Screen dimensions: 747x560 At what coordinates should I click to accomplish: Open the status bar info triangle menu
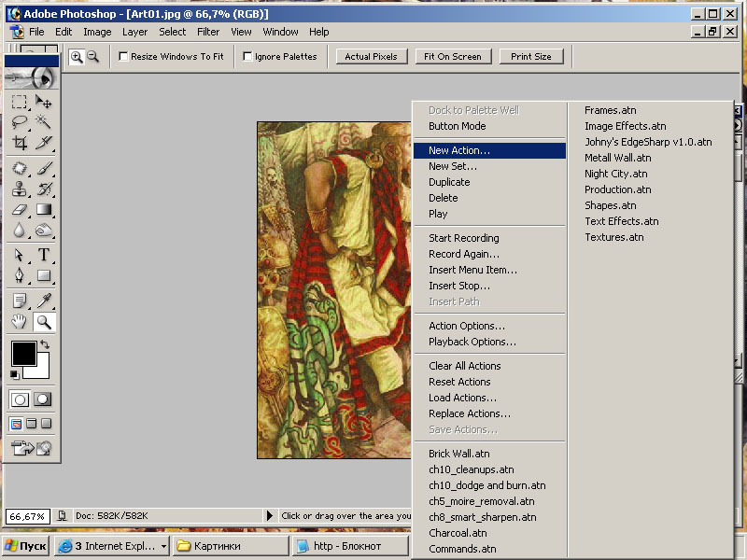tap(270, 516)
